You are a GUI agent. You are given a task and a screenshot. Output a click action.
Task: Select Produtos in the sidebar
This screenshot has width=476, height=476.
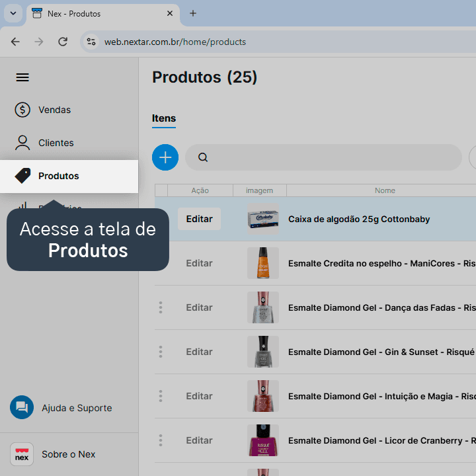coord(69,176)
